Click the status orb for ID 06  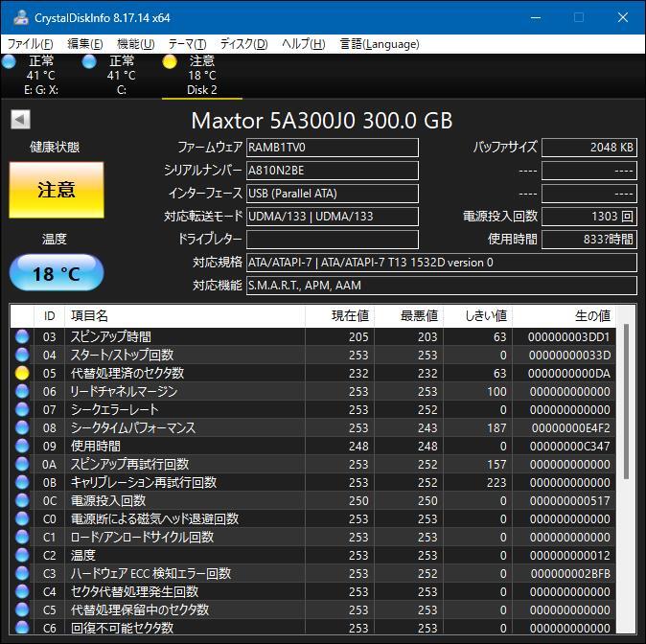[x=22, y=391]
